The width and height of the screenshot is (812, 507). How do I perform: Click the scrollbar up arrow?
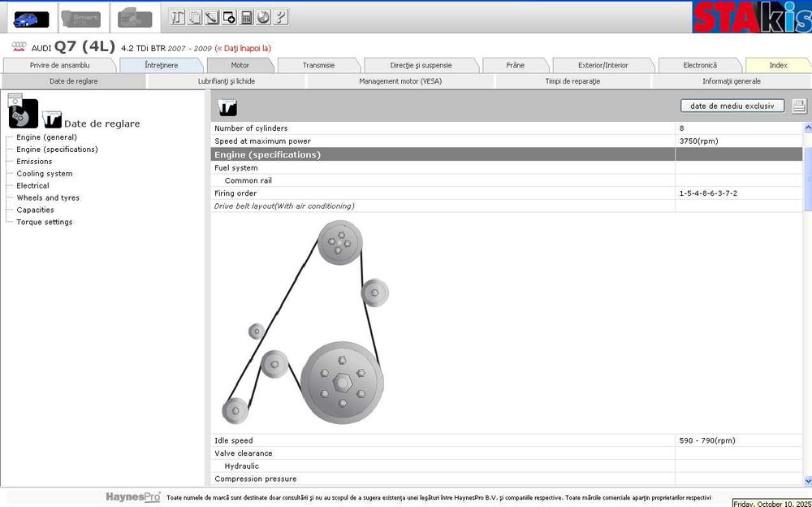807,128
